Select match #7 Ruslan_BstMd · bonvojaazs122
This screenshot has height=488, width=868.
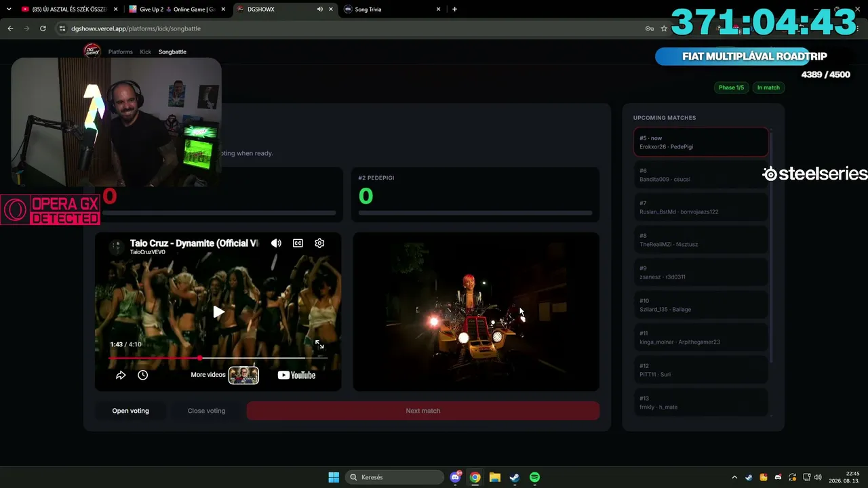coord(701,207)
